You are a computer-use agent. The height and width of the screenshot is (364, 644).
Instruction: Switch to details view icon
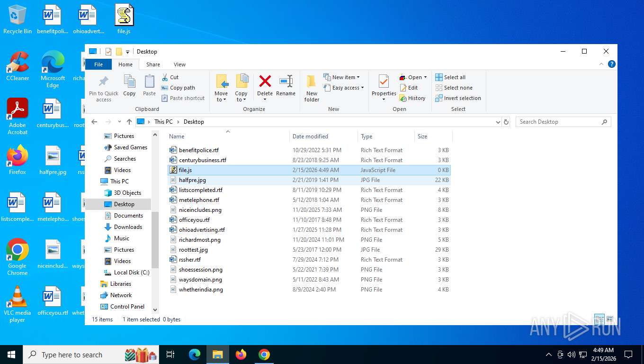[599, 319]
